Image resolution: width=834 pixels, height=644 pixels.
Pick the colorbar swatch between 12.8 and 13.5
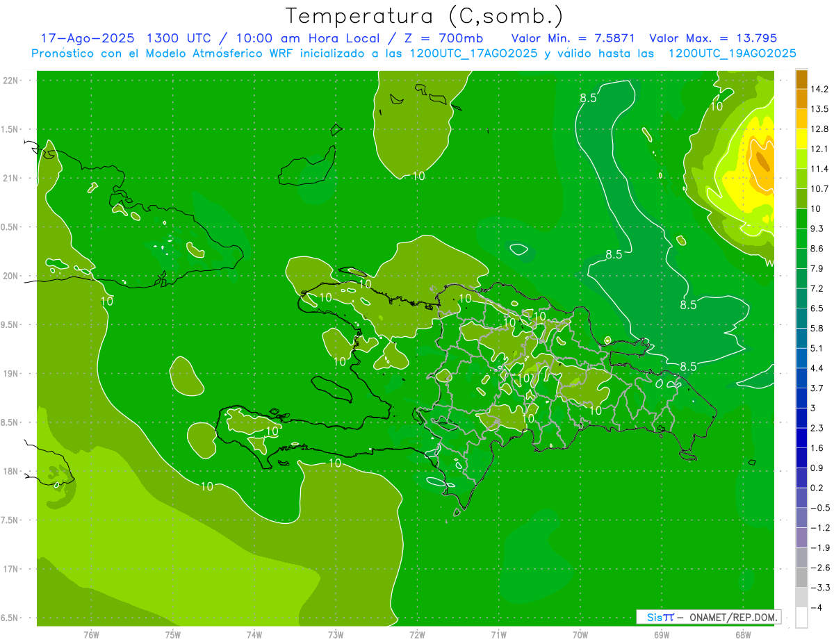pyautogui.click(x=801, y=119)
